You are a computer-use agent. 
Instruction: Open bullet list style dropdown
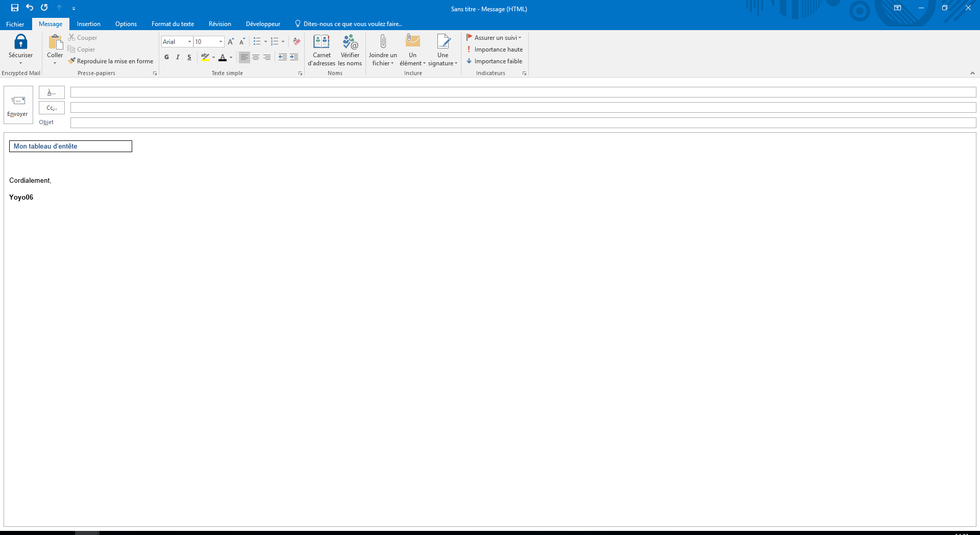click(x=265, y=42)
